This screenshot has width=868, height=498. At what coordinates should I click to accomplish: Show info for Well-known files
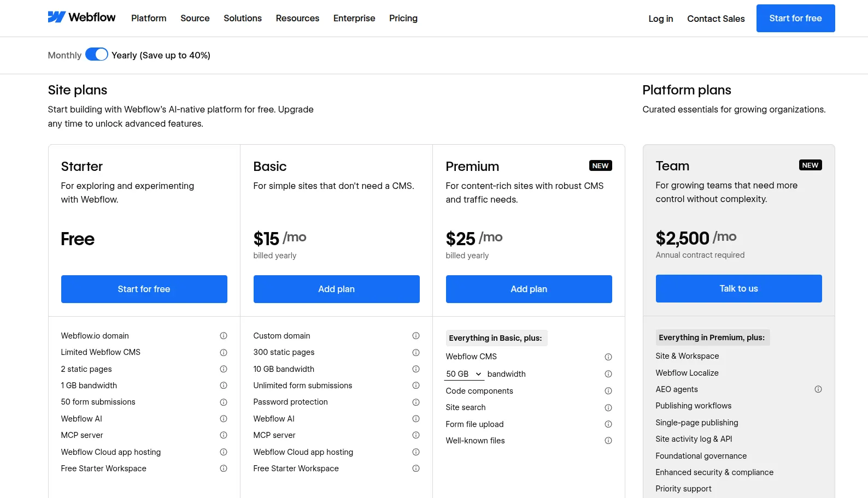coord(608,441)
